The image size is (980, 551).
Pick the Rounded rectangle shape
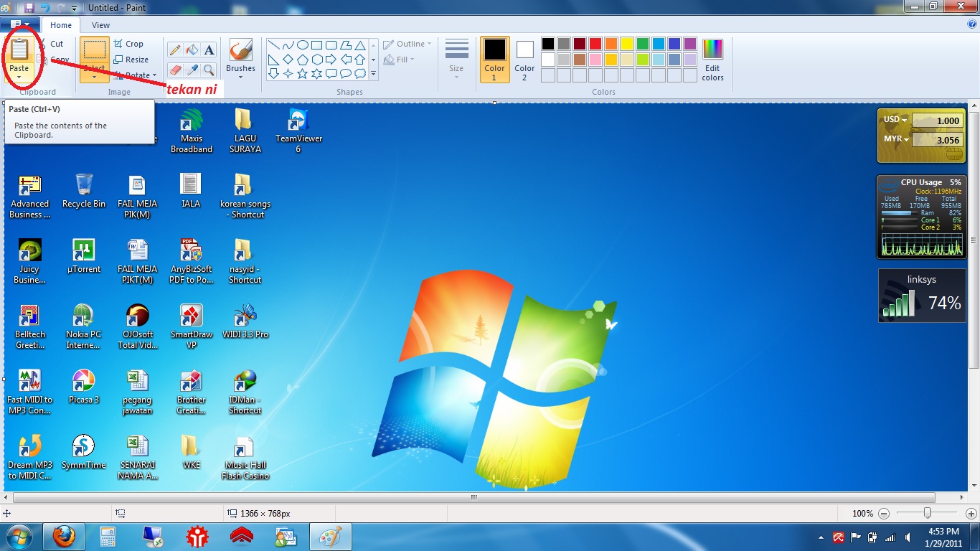pyautogui.click(x=331, y=45)
